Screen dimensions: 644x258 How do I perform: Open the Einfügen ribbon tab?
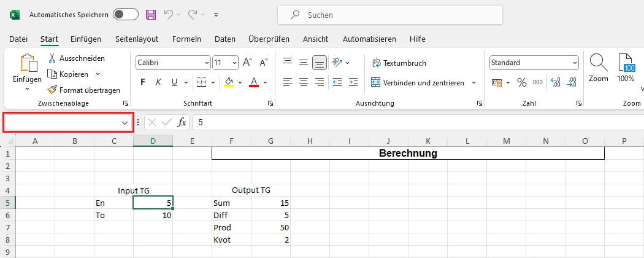tap(86, 39)
